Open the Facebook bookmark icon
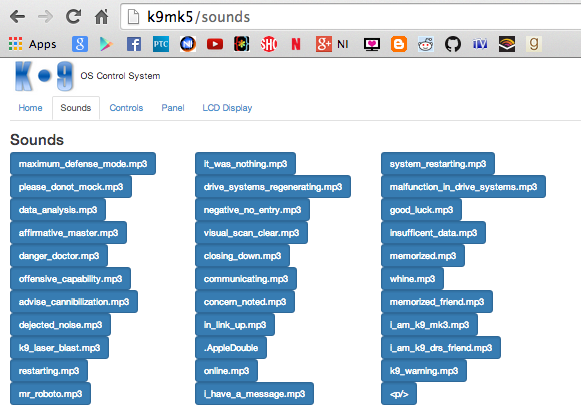Viewport: 581px width, 416px height. click(x=134, y=44)
